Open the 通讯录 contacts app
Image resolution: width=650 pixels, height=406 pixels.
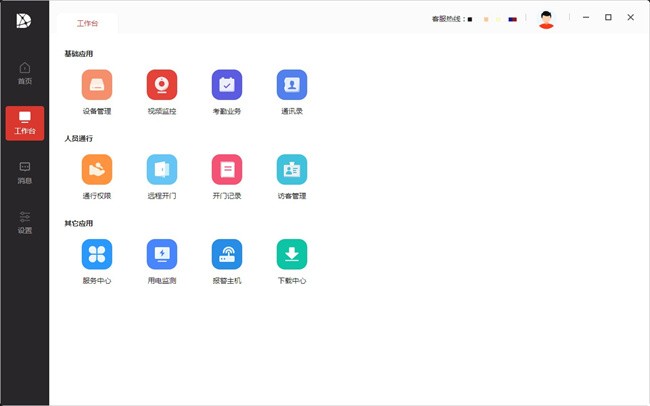coord(292,85)
